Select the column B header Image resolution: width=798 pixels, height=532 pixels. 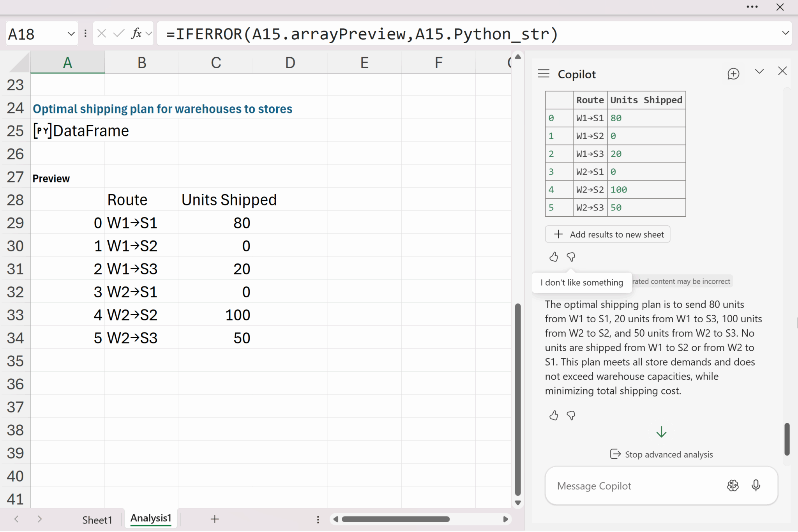point(142,63)
